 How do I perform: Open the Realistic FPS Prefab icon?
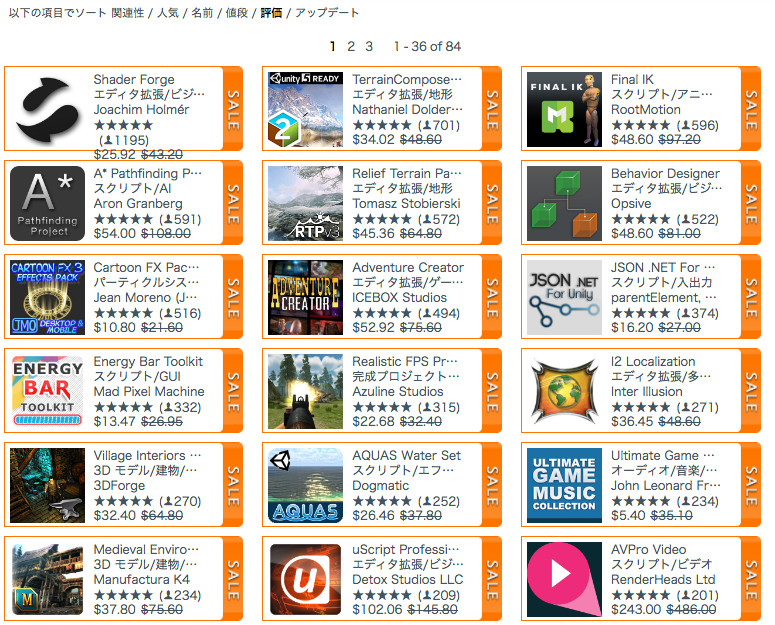(305, 391)
